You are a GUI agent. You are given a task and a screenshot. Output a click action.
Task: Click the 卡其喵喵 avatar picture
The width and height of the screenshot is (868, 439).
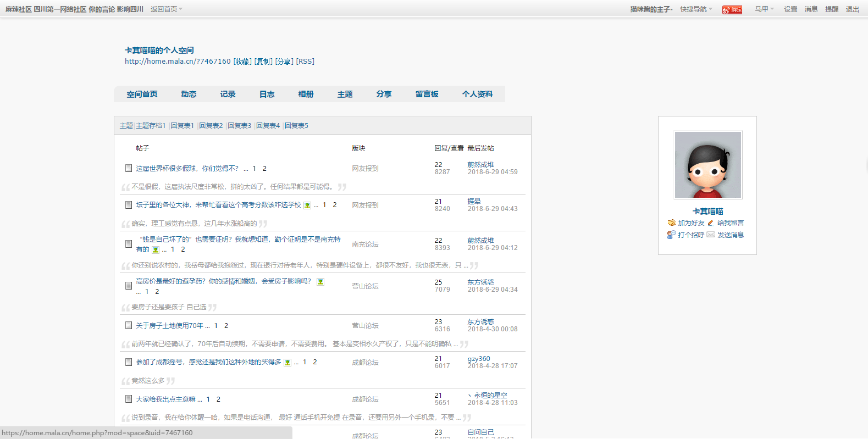point(707,165)
